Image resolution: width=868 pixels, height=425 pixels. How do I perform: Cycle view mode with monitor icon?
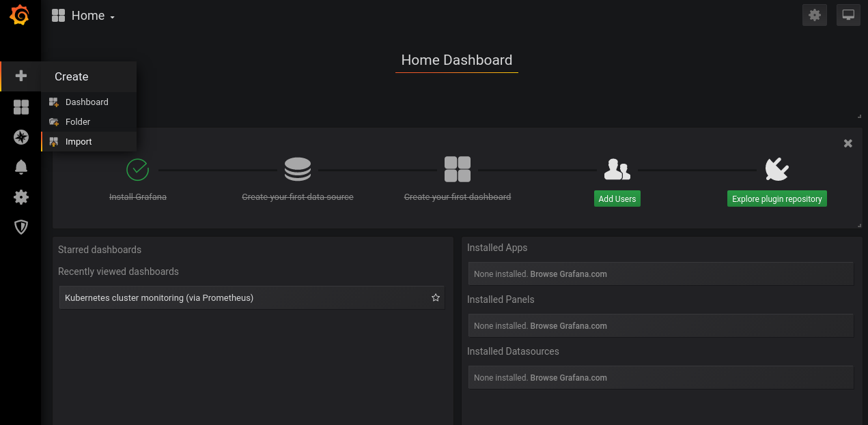pyautogui.click(x=848, y=15)
